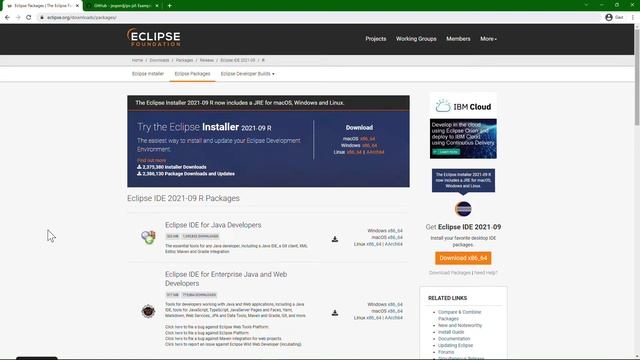Click the Enterprise Java and Web package icon

148,311
